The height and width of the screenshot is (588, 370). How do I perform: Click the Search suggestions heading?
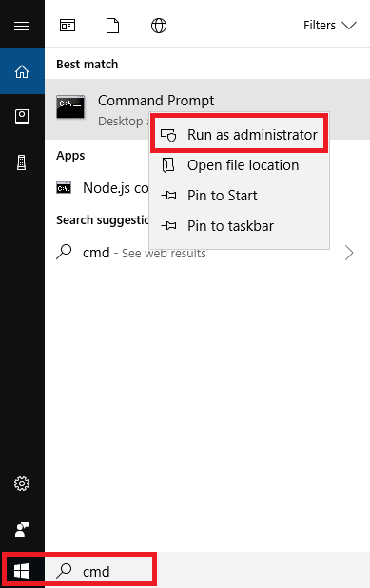[103, 219]
